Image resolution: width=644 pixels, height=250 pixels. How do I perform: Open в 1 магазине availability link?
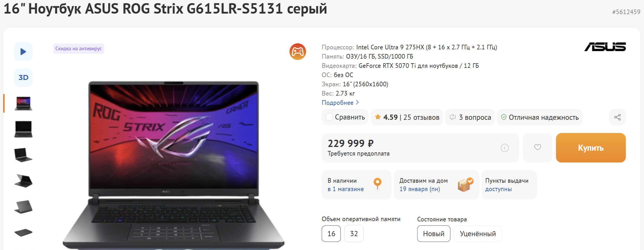(x=346, y=189)
